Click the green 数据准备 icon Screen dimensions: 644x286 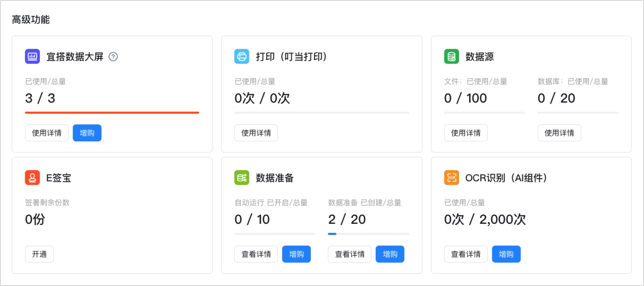[x=242, y=178]
